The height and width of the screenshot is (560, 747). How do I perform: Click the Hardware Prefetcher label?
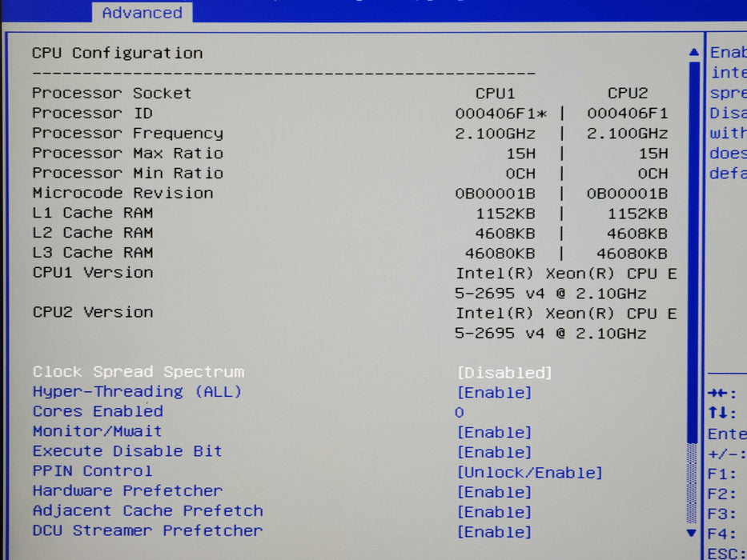[127, 491]
